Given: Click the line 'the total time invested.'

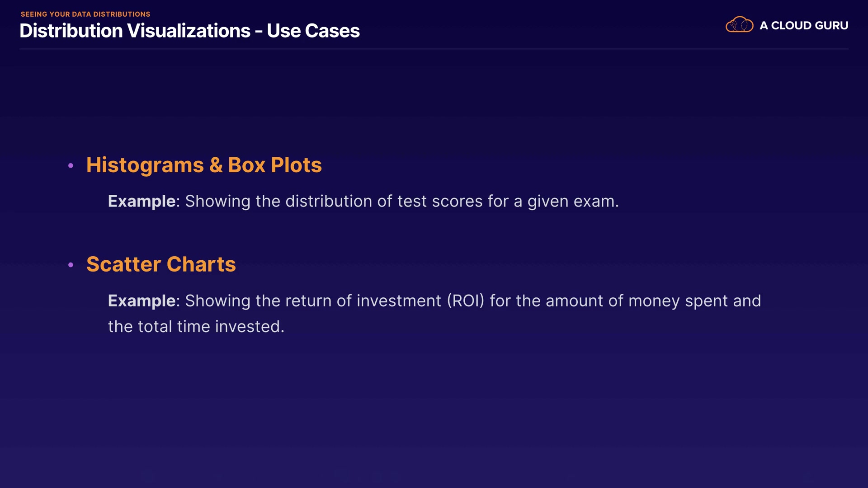Looking at the screenshot, I should [x=196, y=327].
